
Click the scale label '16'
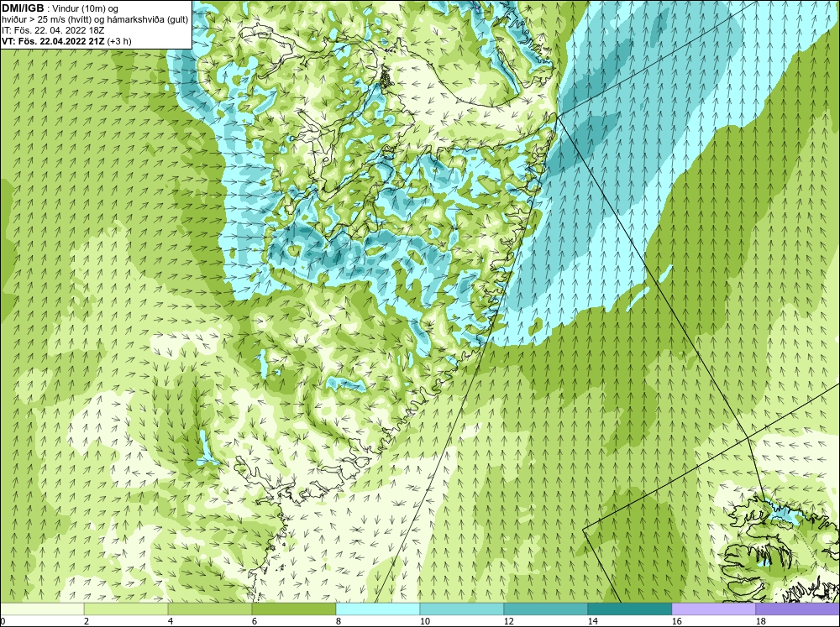coord(676,621)
